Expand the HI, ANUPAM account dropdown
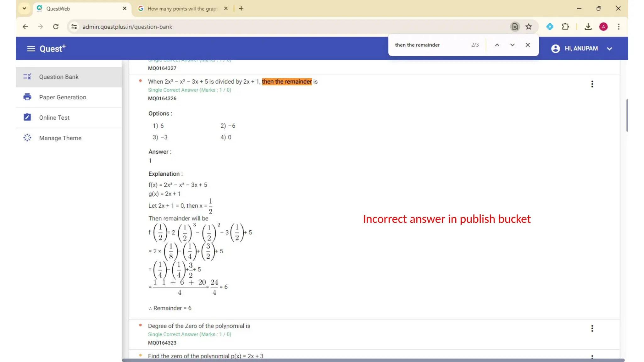This screenshot has height=362, width=644. tap(609, 49)
